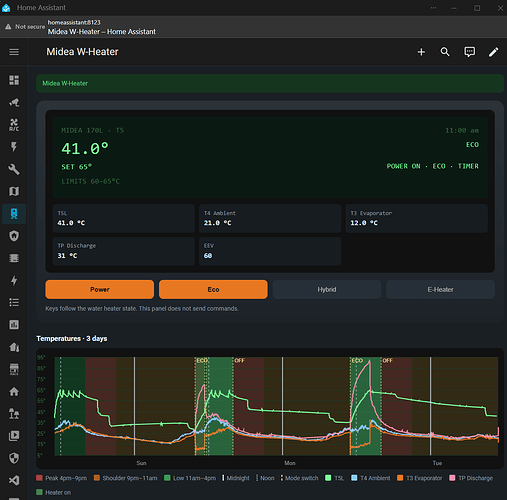The image size is (507, 500).
Task: Open the EEV 60 sensor tile
Action: click(270, 251)
